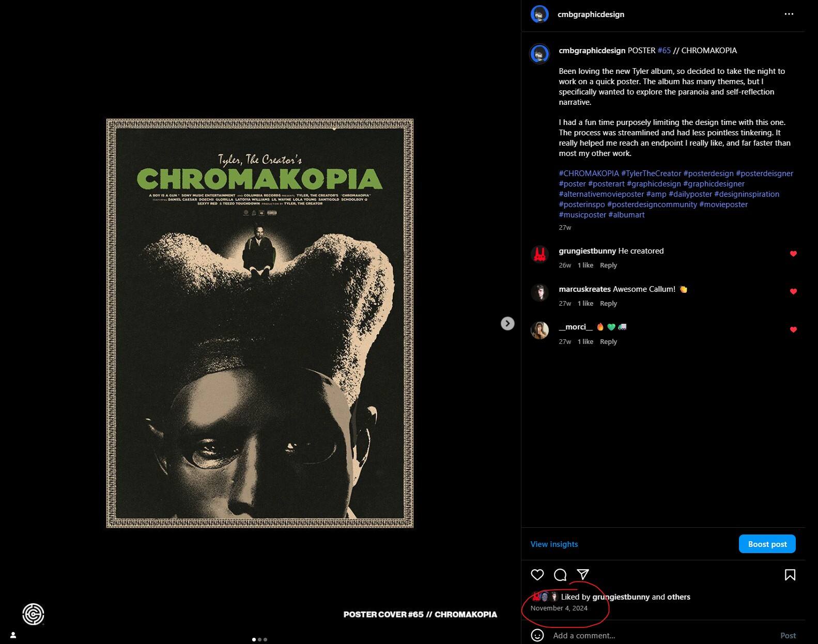Focus the Add a comment field
The image size is (818, 644).
(x=661, y=635)
